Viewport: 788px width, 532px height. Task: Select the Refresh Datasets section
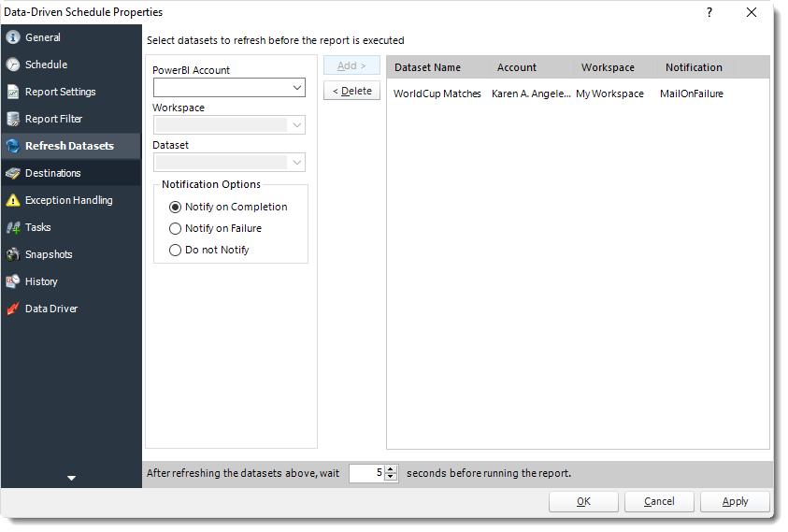click(x=71, y=146)
